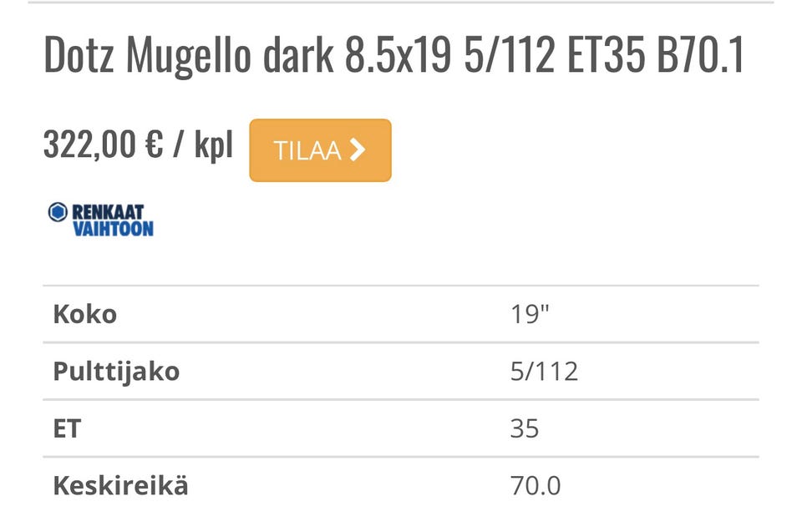Select the Koko row label
The height and width of the screenshot is (532, 802).
click(x=84, y=315)
